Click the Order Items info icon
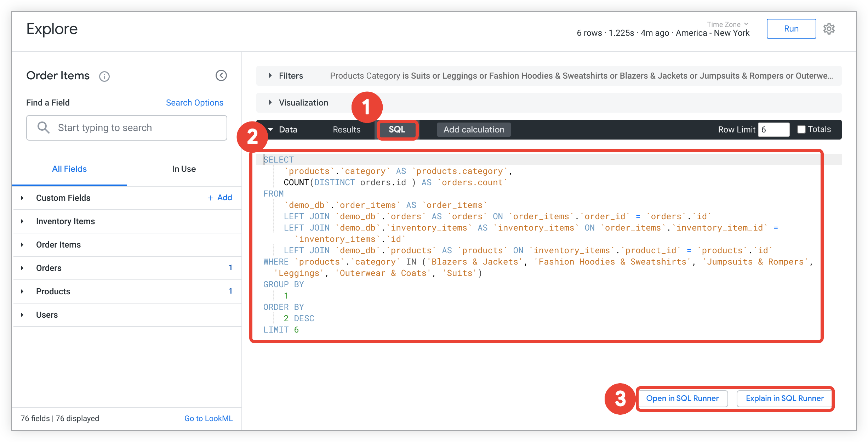This screenshot has height=442, width=868. click(x=104, y=76)
